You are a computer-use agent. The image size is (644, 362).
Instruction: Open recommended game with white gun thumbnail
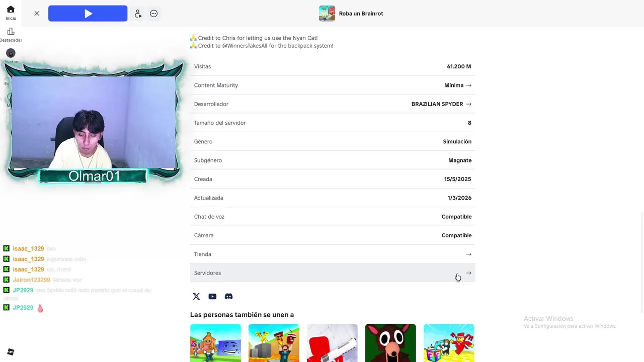click(x=332, y=343)
